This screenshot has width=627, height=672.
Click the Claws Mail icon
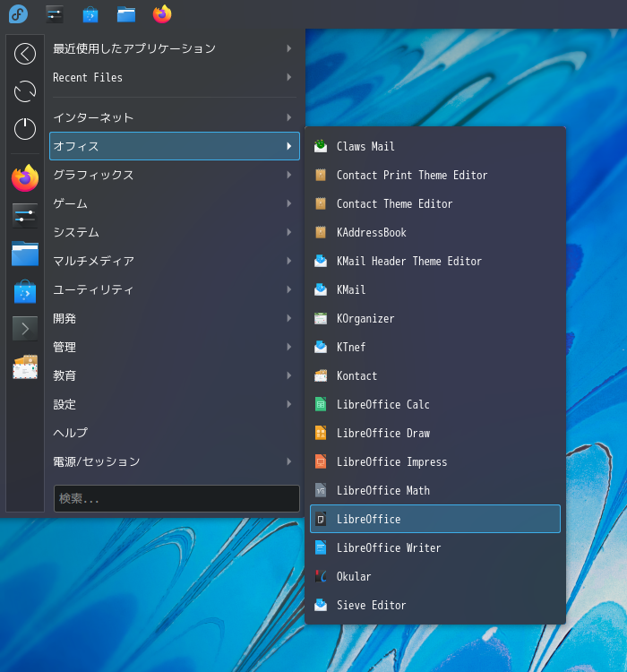pyautogui.click(x=321, y=146)
